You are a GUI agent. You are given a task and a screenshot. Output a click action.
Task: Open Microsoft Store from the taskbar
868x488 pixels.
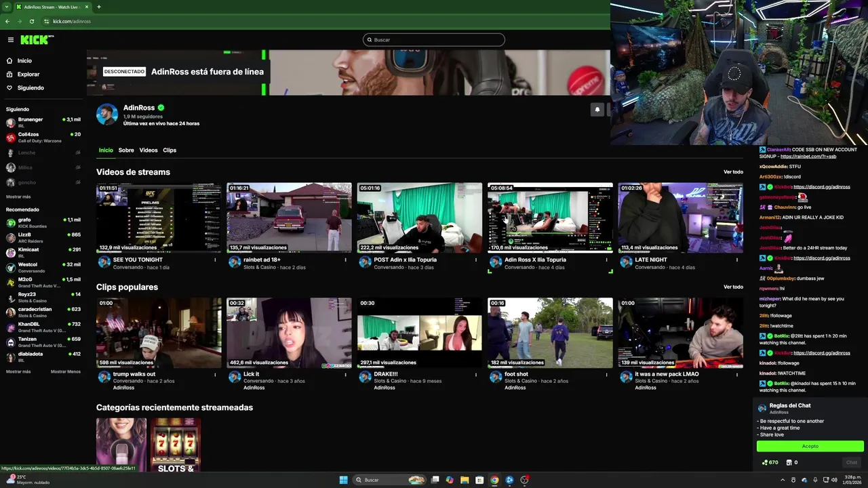479,480
